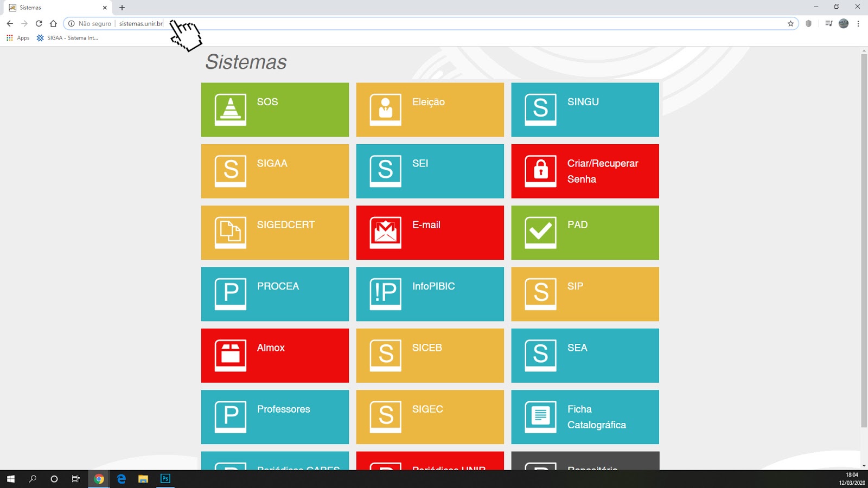Screen dimensions: 868x488
Task: Open the SIGAA - Sistema Int... bookmark
Action: click(x=67, y=38)
